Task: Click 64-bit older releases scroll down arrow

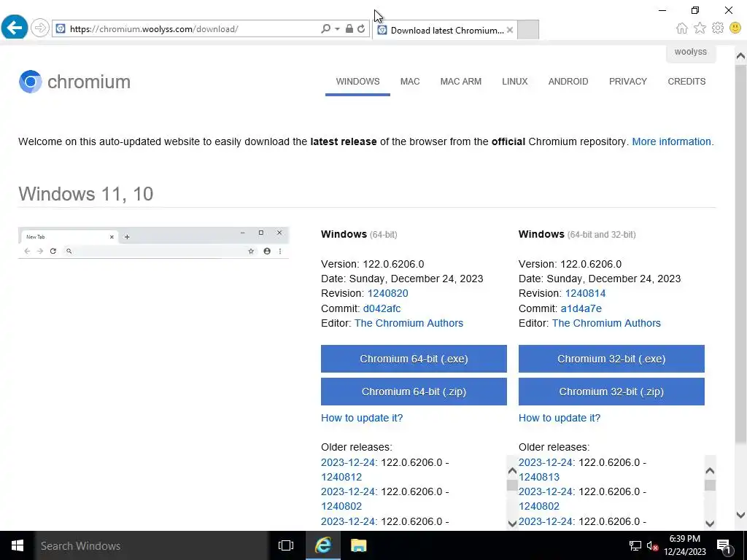Action: tap(512, 524)
